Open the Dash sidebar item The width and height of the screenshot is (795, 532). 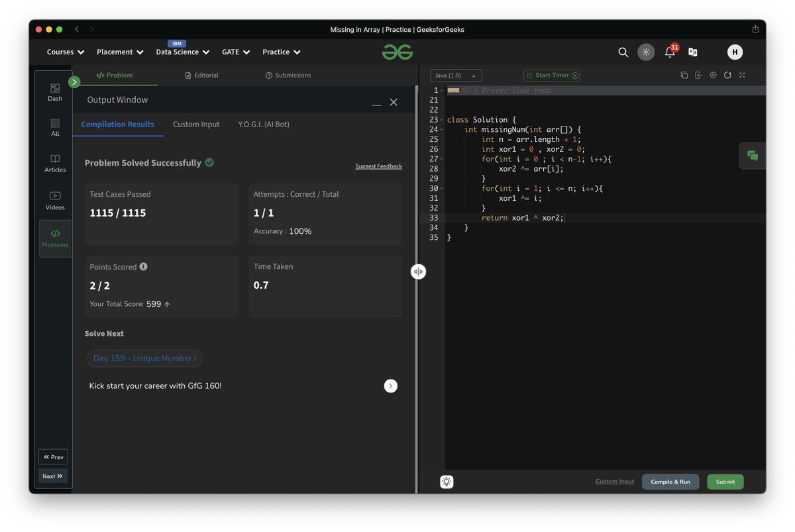click(x=55, y=92)
